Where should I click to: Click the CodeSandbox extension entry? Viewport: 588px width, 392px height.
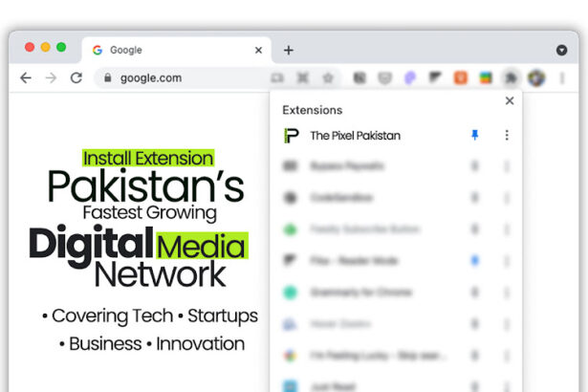click(344, 198)
